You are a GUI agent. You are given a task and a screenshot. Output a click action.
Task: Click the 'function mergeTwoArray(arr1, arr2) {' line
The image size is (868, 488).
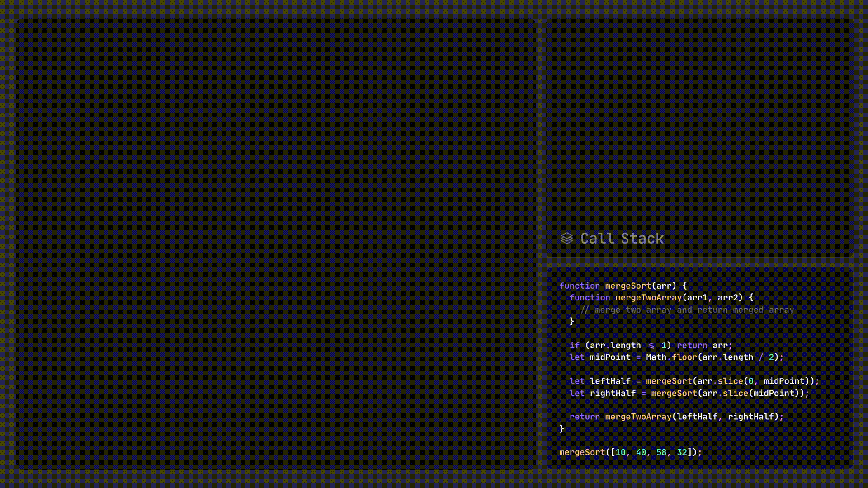[661, 297]
